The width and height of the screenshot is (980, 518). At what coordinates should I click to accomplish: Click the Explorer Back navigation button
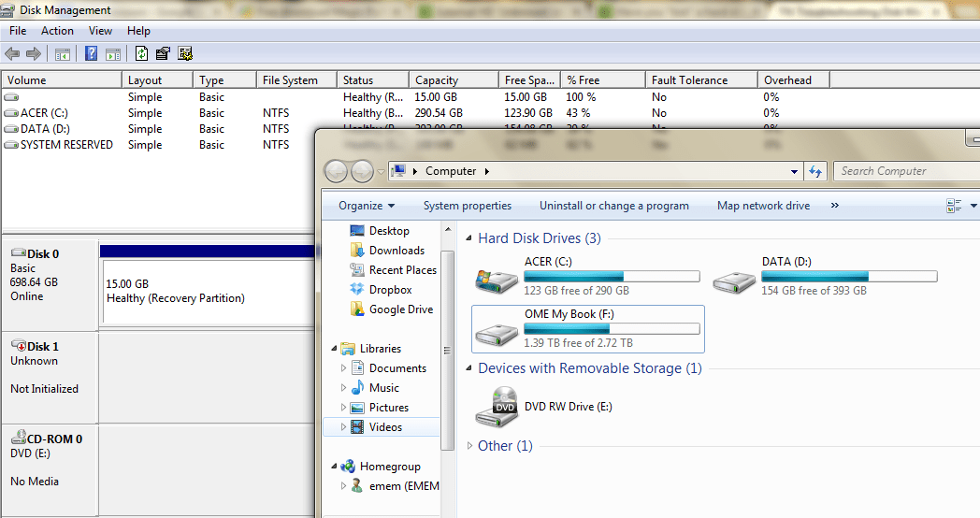tap(337, 171)
